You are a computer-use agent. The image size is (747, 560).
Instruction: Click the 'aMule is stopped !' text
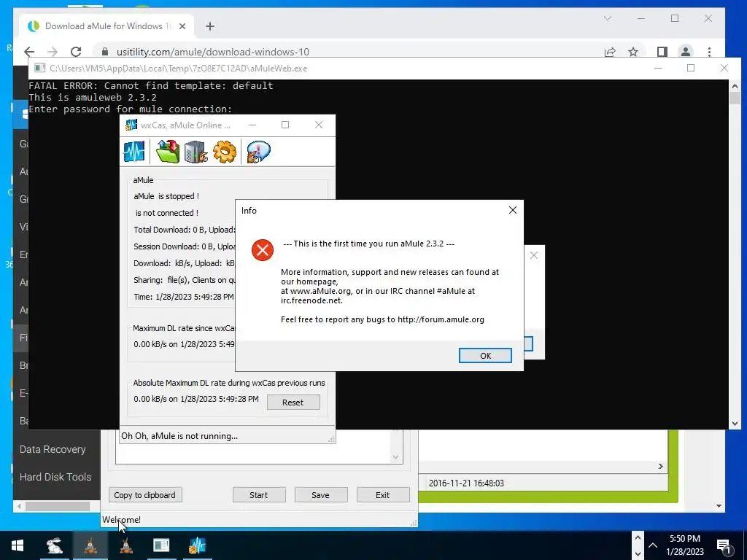pyautogui.click(x=166, y=195)
